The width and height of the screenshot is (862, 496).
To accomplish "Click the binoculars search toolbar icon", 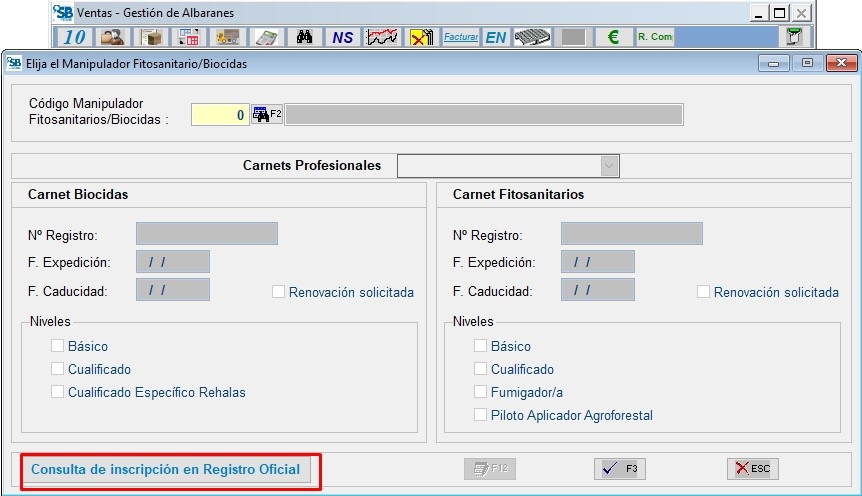I will point(305,37).
